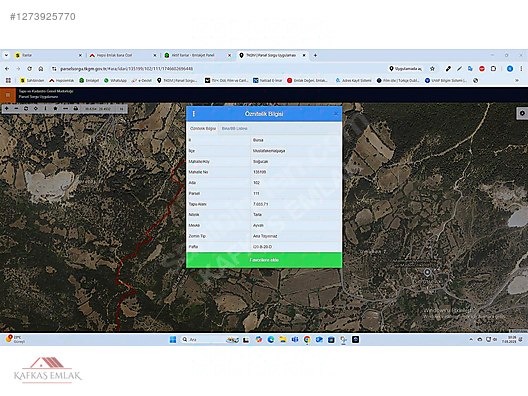Image resolution: width=528 pixels, height=396 pixels.
Task: Switch to the Hepsi Emlak browser tab
Action: point(122,55)
